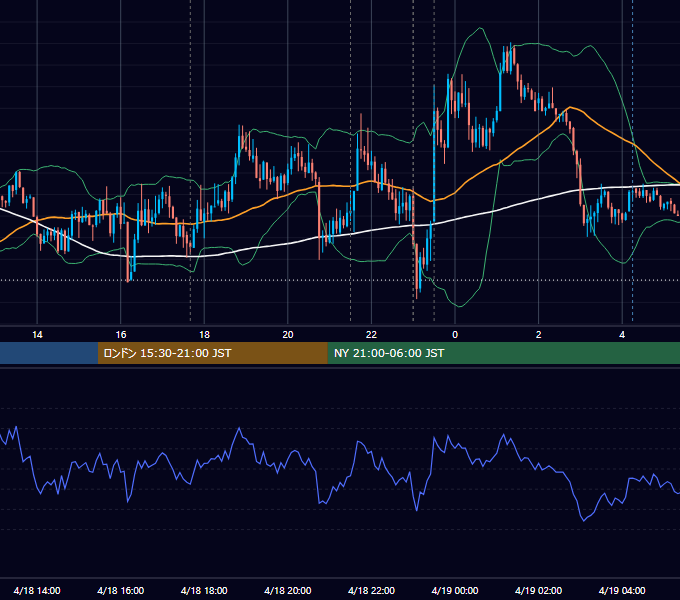The height and width of the screenshot is (600, 680).
Task: Click the 4/19 00:00 date label
Action: [x=455, y=590]
